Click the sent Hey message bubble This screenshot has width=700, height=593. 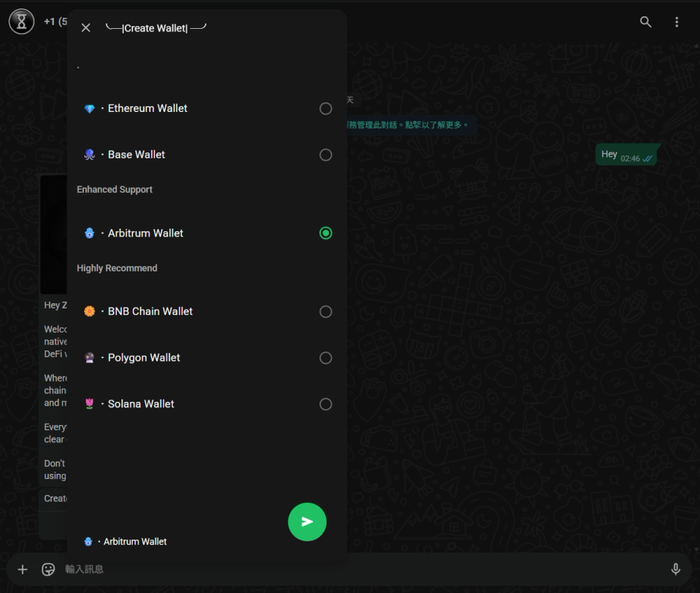point(626,155)
